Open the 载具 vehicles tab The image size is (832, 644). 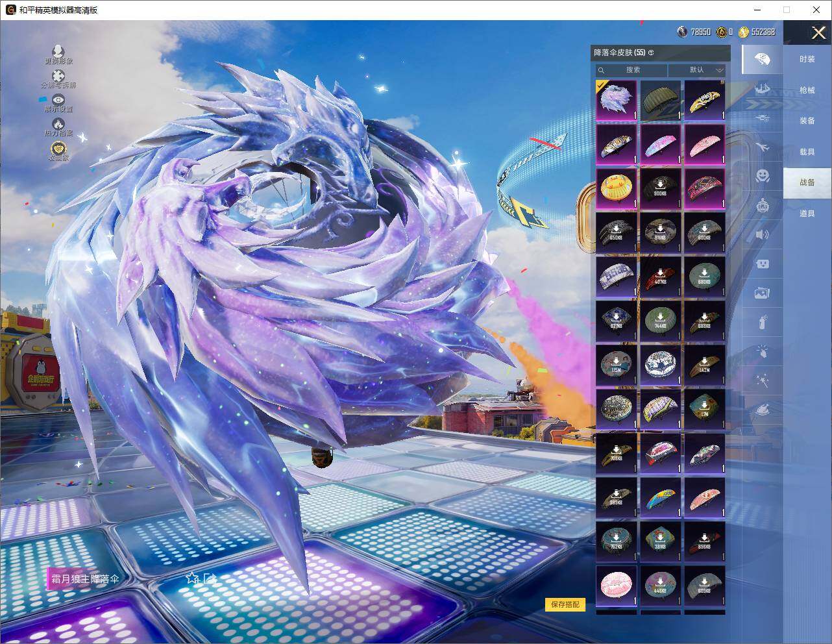807,152
